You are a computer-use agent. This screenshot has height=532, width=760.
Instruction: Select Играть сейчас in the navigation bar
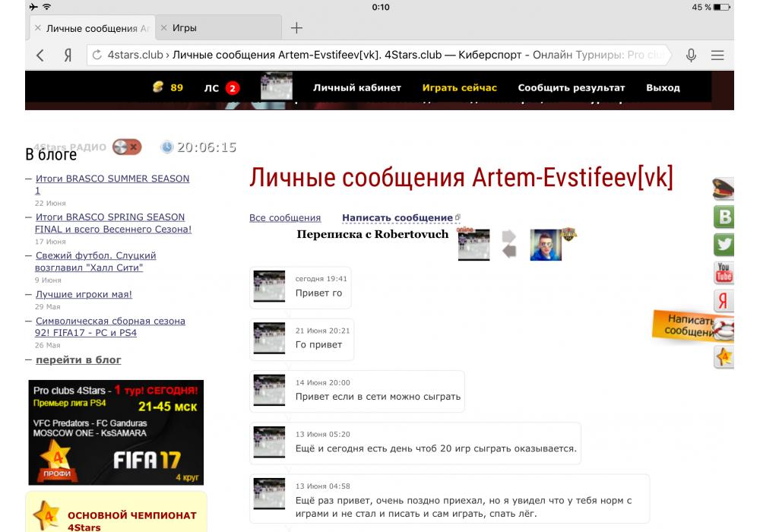(x=459, y=87)
